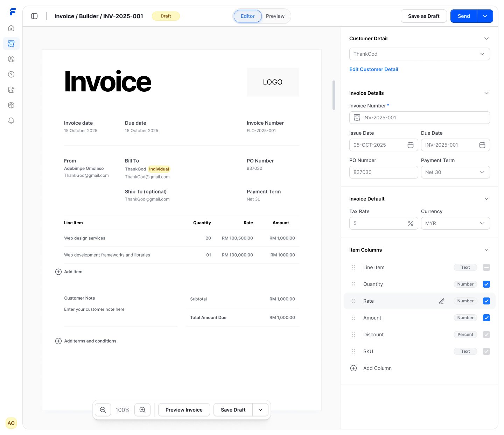
Task: Click the Save as Draft button
Action: (x=424, y=16)
